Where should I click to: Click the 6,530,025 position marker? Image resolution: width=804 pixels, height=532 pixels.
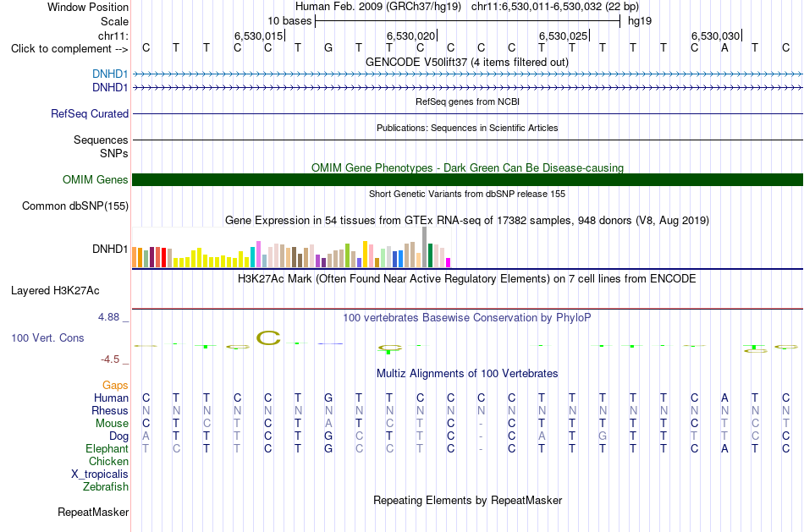[x=564, y=36]
